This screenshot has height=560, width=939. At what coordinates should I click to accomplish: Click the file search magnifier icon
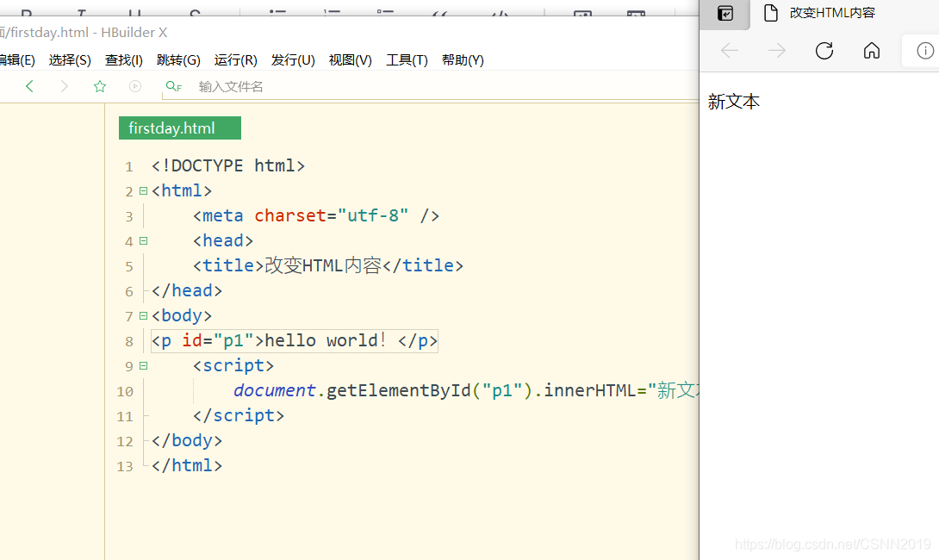coord(174,86)
